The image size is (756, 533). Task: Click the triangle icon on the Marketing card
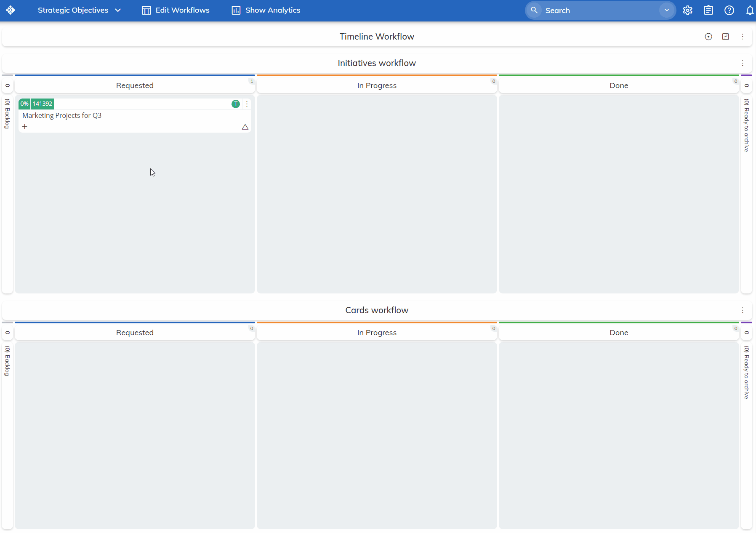[245, 126]
